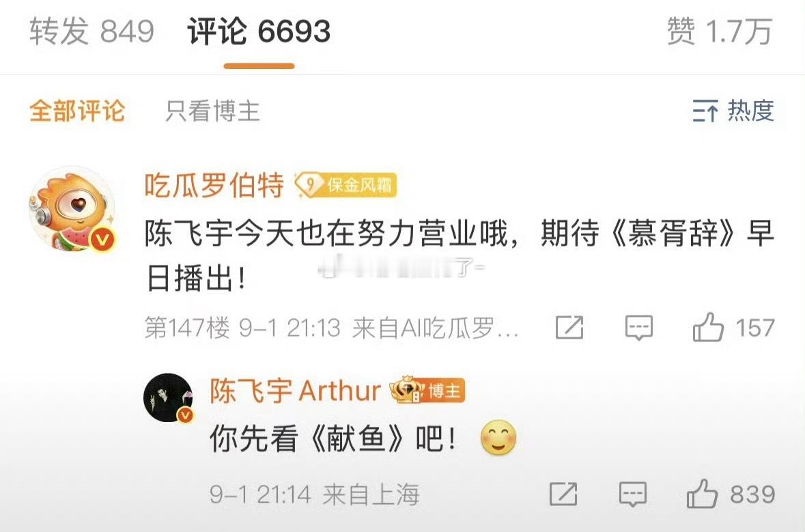Share 陈飞宇 Arthur's reply via forward icon
The width and height of the screenshot is (805, 532).
(563, 494)
